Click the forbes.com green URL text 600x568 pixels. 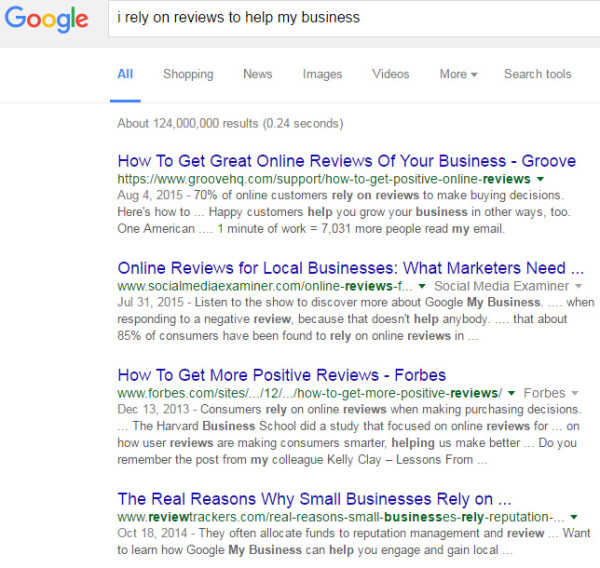(310, 393)
